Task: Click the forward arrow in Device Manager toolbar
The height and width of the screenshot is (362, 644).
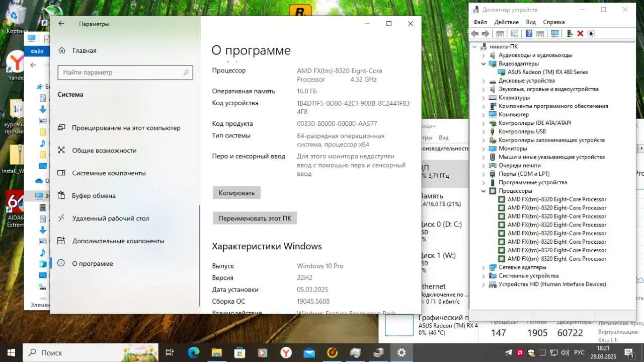Action: (x=486, y=34)
